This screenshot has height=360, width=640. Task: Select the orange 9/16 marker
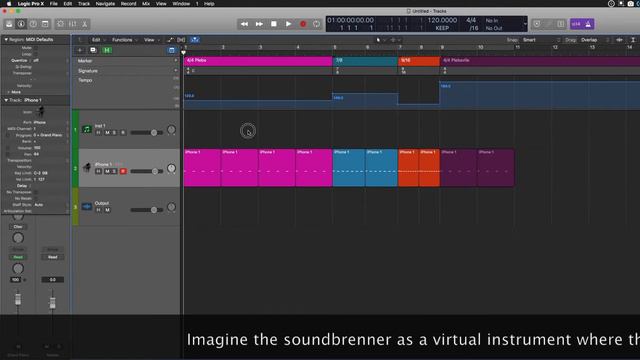pyautogui.click(x=419, y=60)
